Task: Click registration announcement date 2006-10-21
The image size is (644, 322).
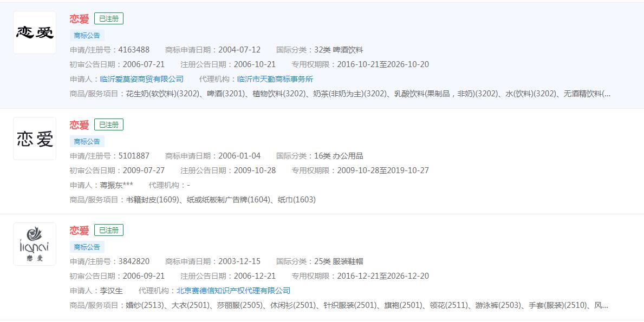Action: [255, 64]
